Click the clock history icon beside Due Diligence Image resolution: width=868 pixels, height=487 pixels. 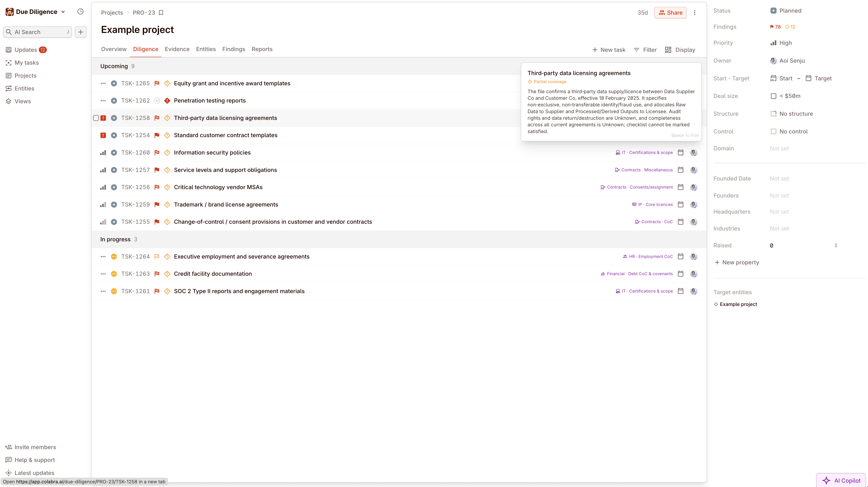[80, 11]
